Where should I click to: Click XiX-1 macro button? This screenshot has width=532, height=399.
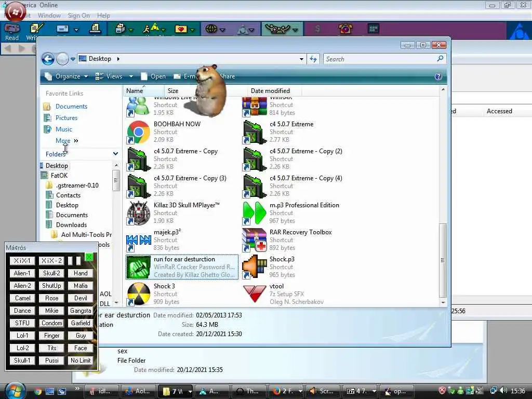click(22, 261)
